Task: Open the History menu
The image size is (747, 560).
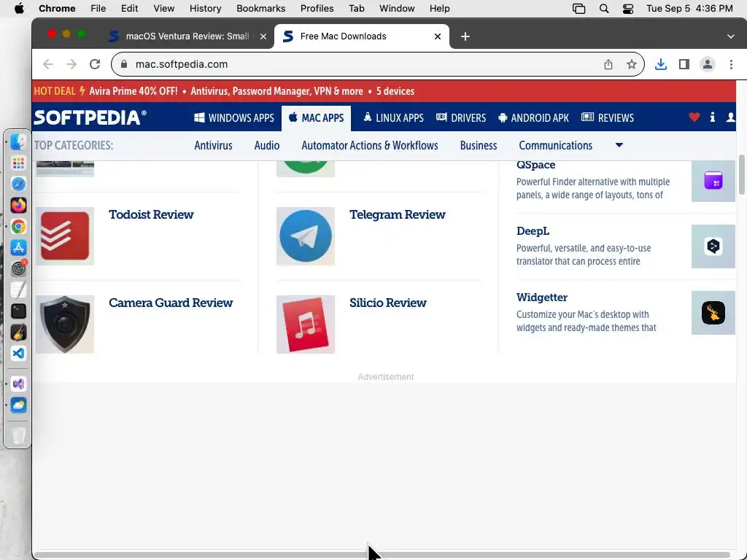Action: point(205,9)
